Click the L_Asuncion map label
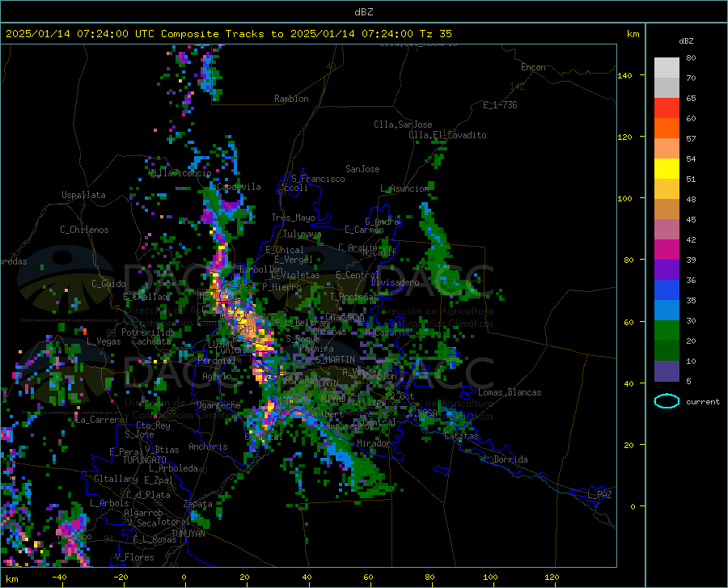This screenshot has width=728, height=588. point(404,188)
